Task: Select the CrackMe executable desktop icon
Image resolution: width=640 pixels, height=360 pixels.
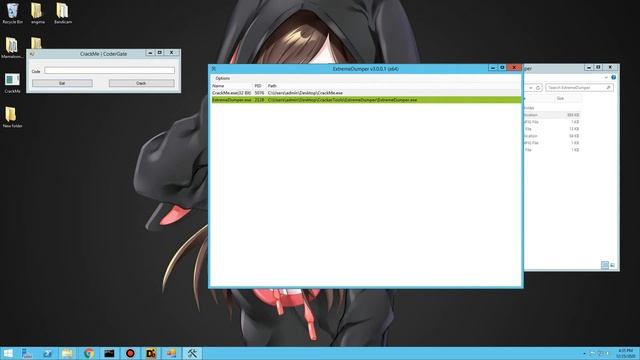Action: 12,83
